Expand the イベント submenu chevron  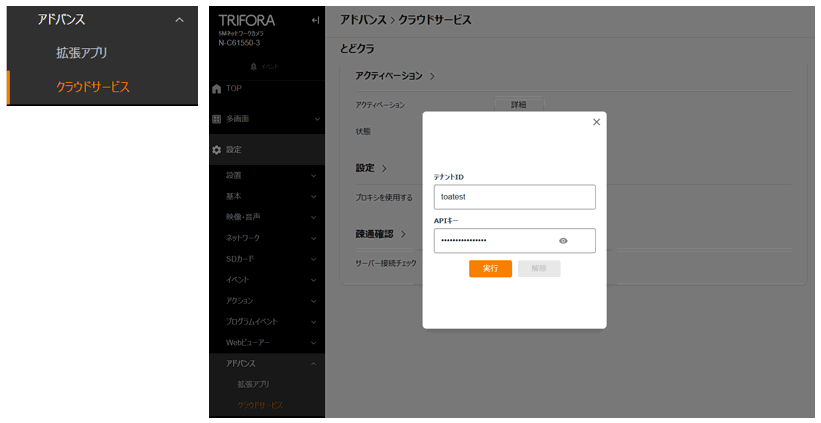[314, 281]
